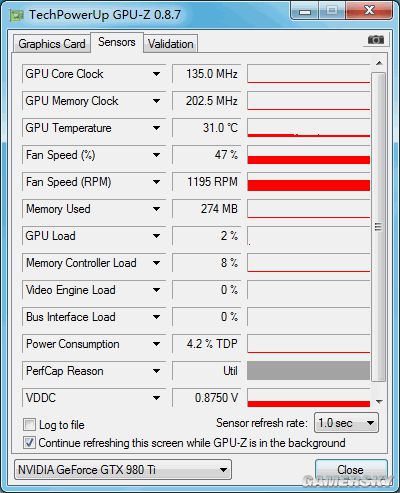Click the scrollbar down arrow
This screenshot has height=493, width=400.
(379, 401)
